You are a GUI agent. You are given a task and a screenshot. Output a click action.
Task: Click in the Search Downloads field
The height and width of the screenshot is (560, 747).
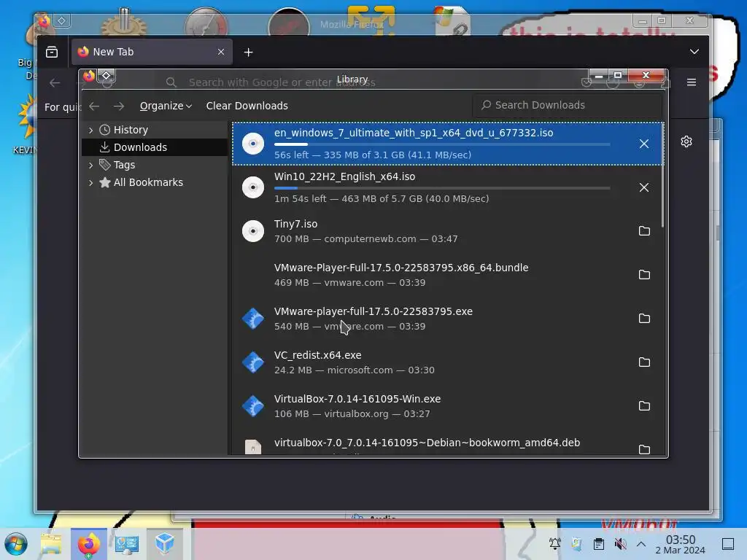click(568, 105)
